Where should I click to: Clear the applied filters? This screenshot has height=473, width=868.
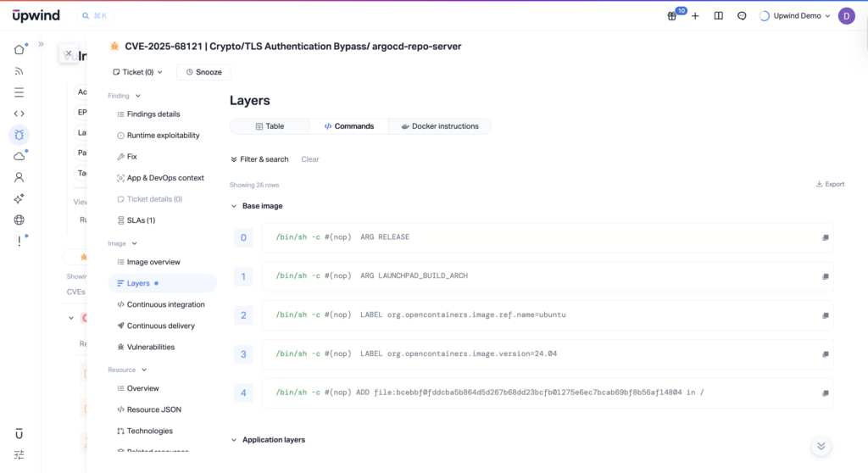click(310, 159)
